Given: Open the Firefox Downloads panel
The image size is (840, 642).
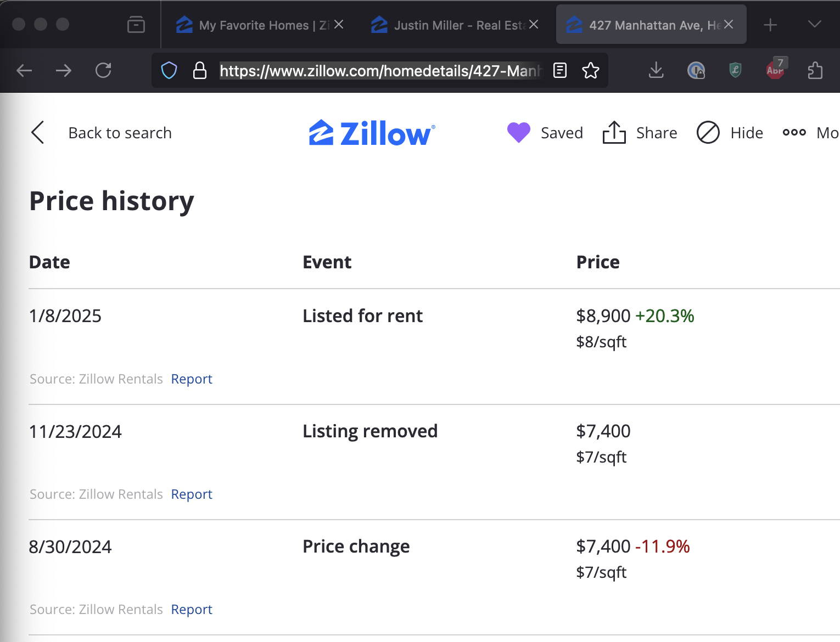Looking at the screenshot, I should (x=656, y=70).
